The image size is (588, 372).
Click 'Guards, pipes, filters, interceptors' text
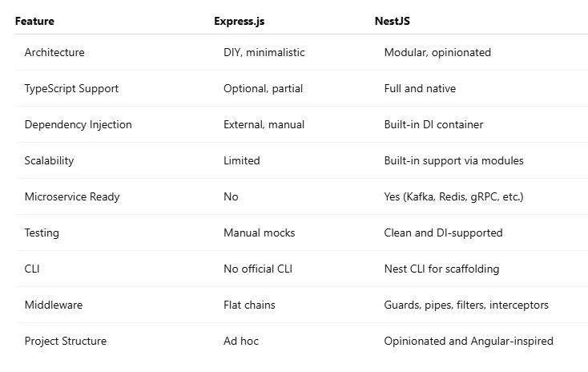(x=466, y=305)
